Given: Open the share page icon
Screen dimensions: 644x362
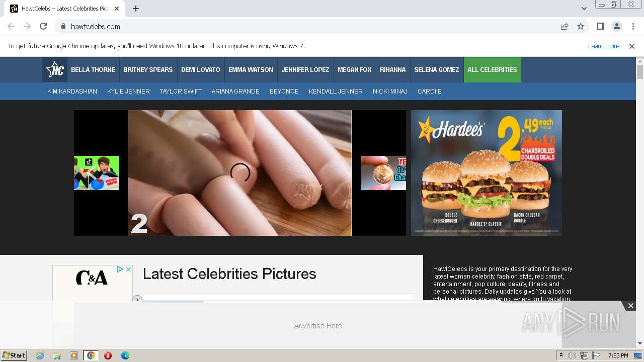Looking at the screenshot, I should (x=565, y=26).
